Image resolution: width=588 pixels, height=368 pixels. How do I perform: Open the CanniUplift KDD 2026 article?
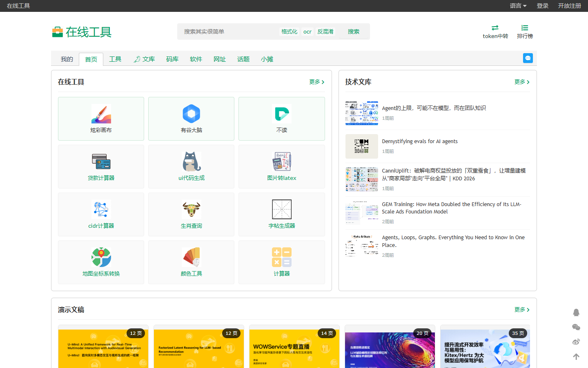tap(454, 175)
